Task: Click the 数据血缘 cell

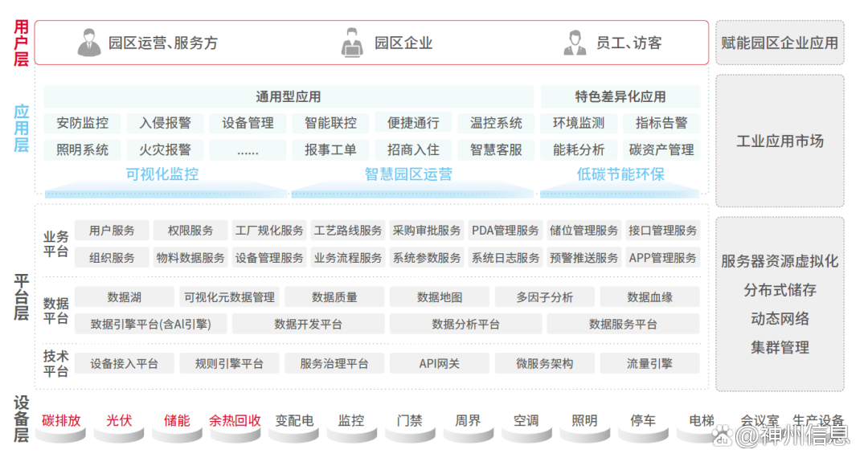Action: click(650, 297)
